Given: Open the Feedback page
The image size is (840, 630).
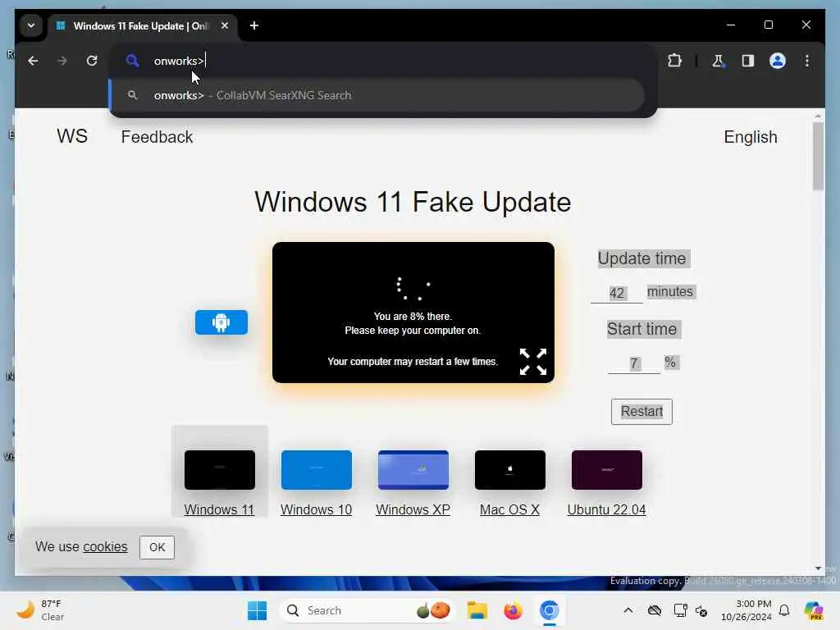Looking at the screenshot, I should (x=157, y=137).
